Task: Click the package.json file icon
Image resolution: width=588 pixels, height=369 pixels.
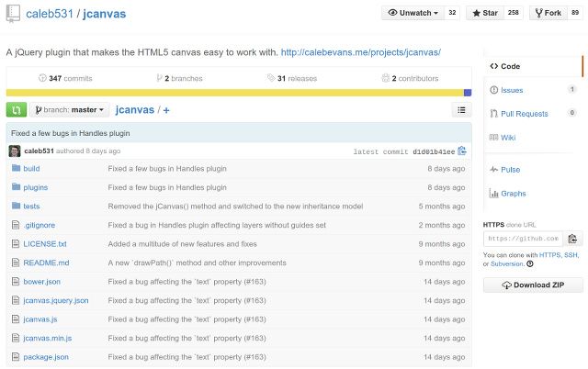Action: click(x=16, y=357)
